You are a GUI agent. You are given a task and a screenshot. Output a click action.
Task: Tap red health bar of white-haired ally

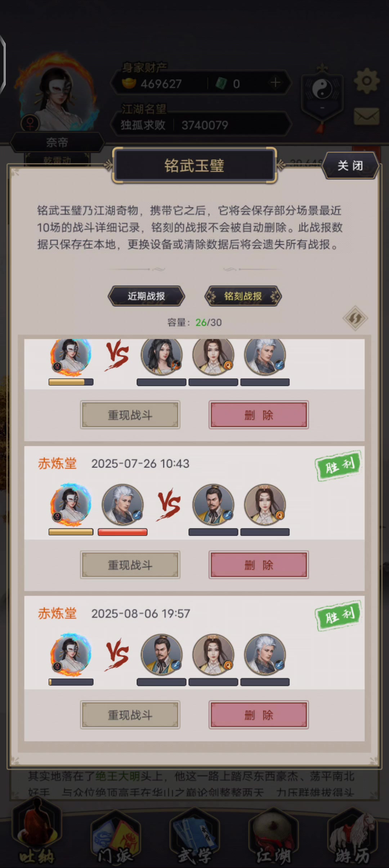coord(122,532)
